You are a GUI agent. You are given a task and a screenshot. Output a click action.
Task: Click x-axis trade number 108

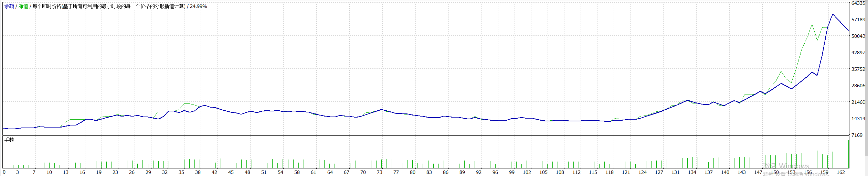pyautogui.click(x=560, y=172)
